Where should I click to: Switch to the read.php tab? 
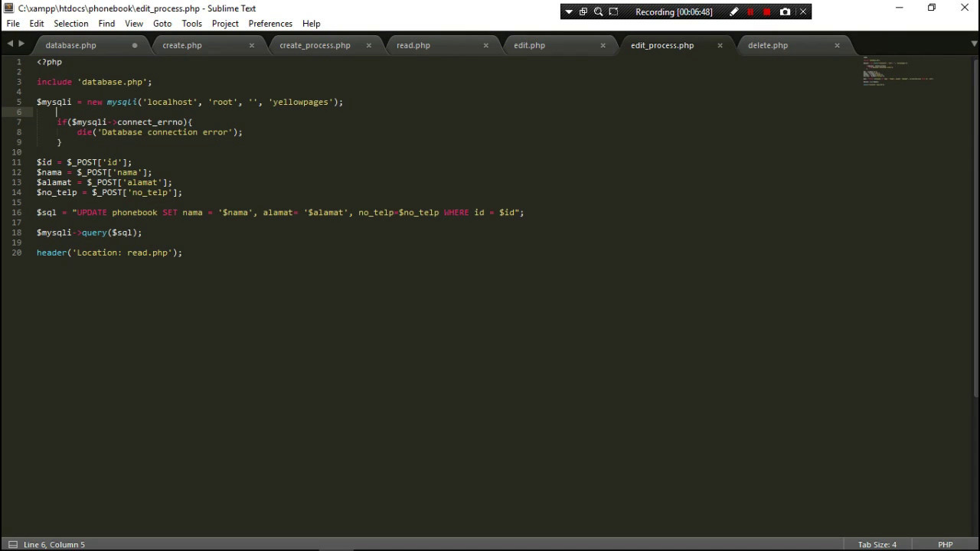[x=413, y=45]
